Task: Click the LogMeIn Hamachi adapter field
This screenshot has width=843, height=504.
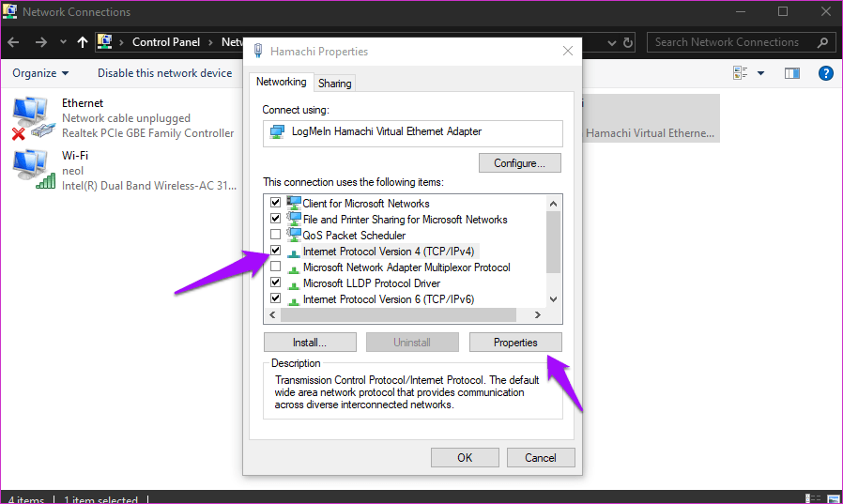Action: pos(412,133)
